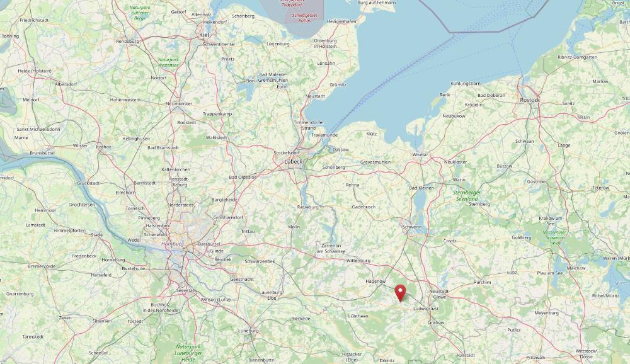Click the Lüneburg city label

click(249, 331)
